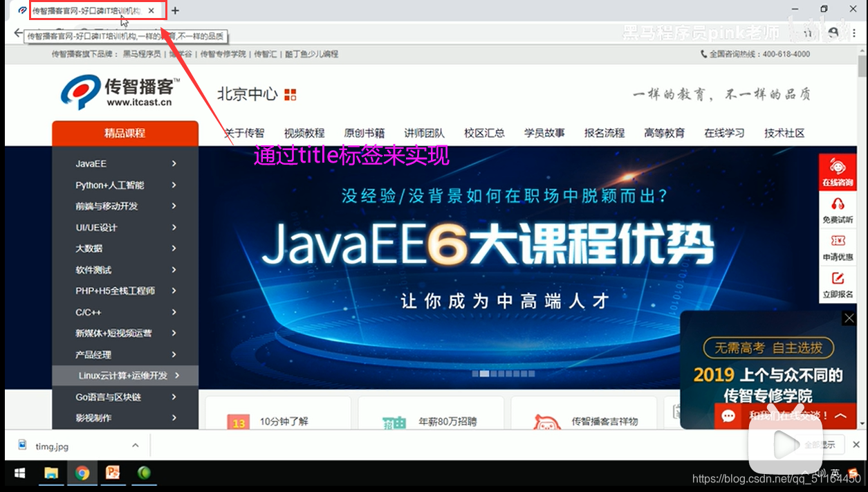Image resolution: width=868 pixels, height=492 pixels.
Task: Open a new browser tab
Action: [175, 10]
